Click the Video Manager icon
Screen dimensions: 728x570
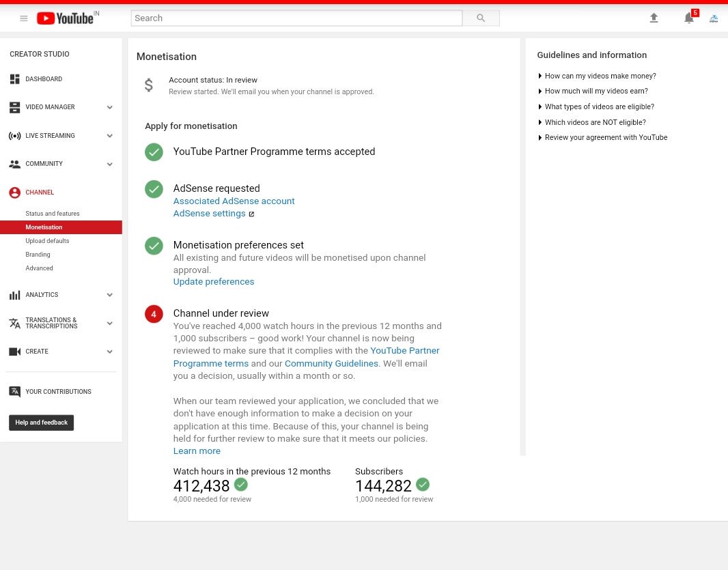click(x=15, y=107)
